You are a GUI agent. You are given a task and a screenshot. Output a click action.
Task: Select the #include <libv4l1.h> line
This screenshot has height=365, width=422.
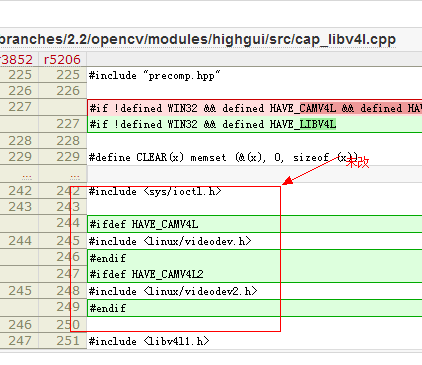pyautogui.click(x=149, y=341)
